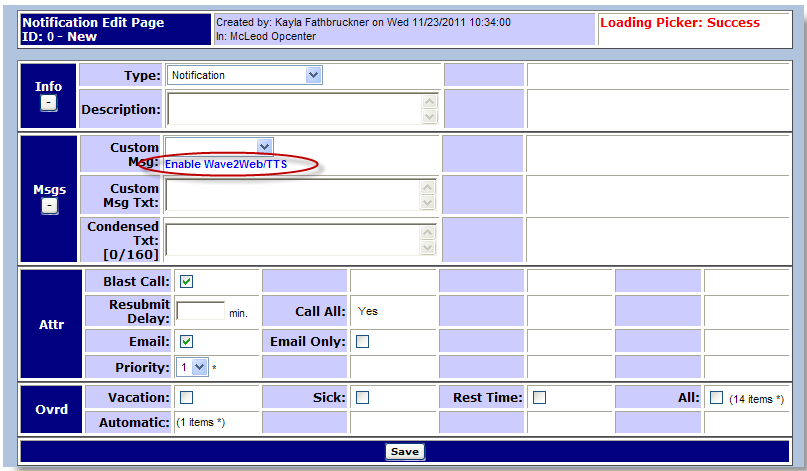Collapse the Info section with minus button
The image size is (807, 471).
[49, 103]
